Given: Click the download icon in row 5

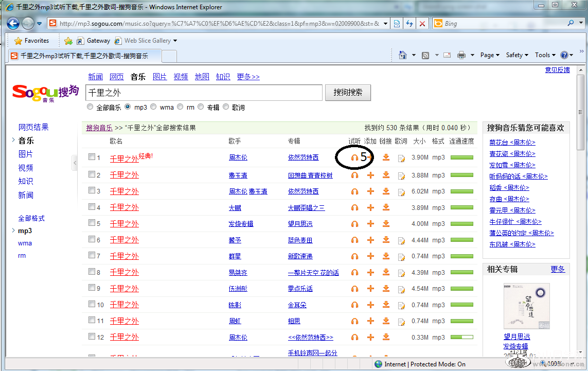Looking at the screenshot, I should pyautogui.click(x=386, y=223).
